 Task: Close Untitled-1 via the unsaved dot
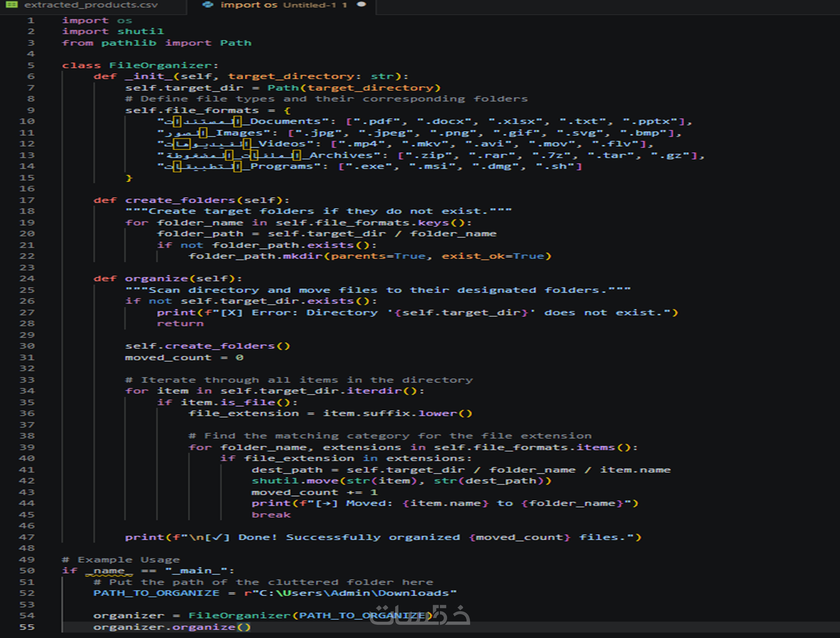[x=362, y=5]
